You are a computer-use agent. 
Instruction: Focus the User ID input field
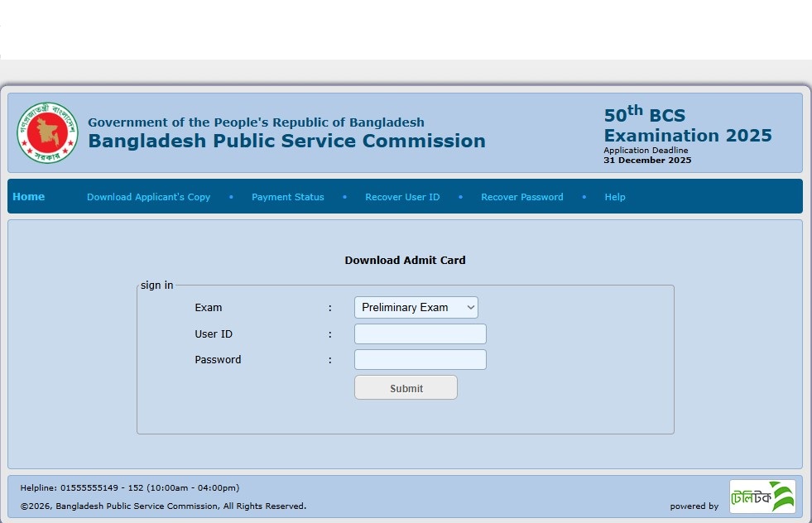point(420,333)
